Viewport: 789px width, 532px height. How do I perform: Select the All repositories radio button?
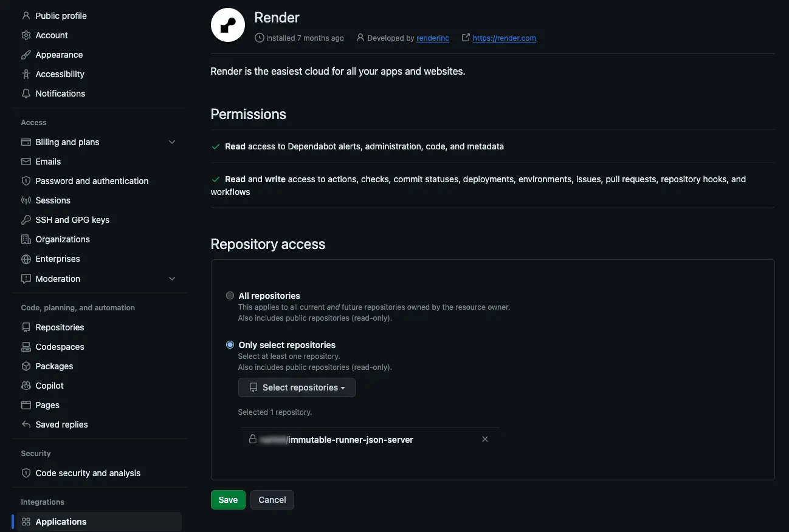(x=230, y=295)
